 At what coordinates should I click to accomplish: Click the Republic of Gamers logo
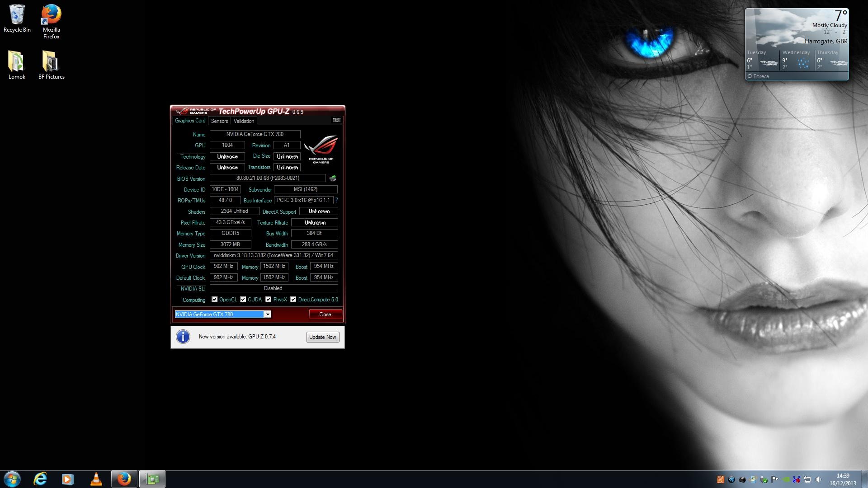point(321,149)
